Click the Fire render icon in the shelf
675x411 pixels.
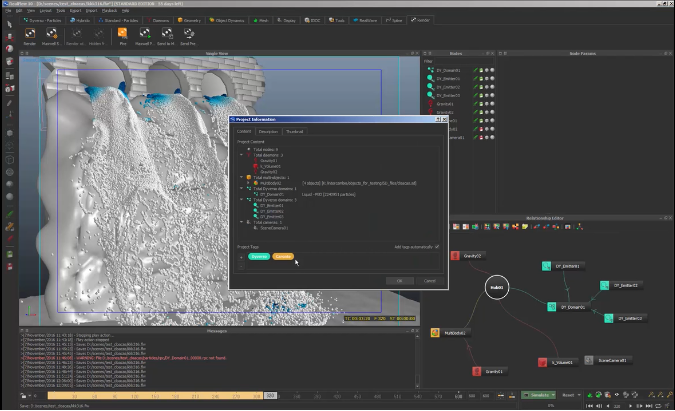click(x=123, y=34)
